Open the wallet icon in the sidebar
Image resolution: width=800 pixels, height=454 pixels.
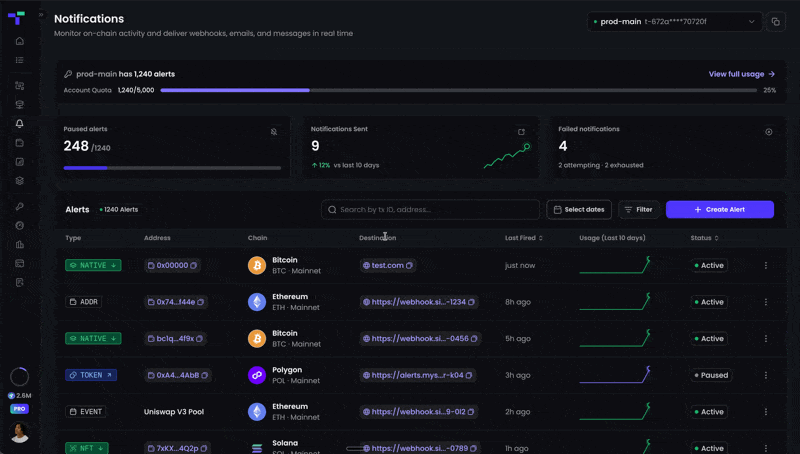(19, 143)
